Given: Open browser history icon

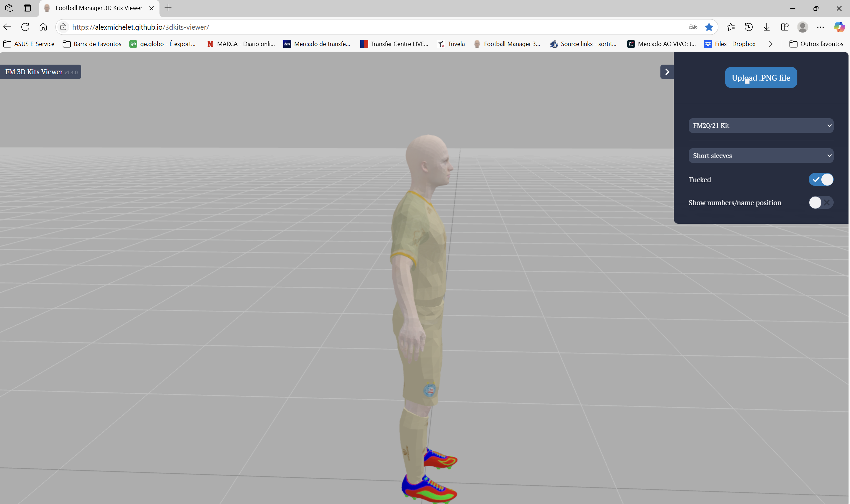Looking at the screenshot, I should click(x=748, y=27).
